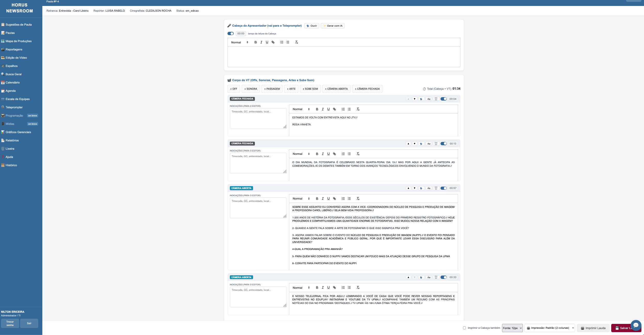The image size is (644, 335).
Task: Delete the 00:57 Câmera Aberta block
Action: click(x=436, y=188)
